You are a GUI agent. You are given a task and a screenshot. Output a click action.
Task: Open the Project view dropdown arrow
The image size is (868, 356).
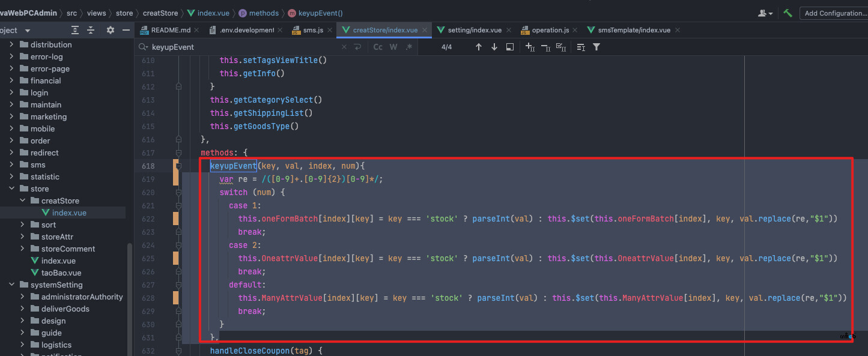click(x=28, y=31)
